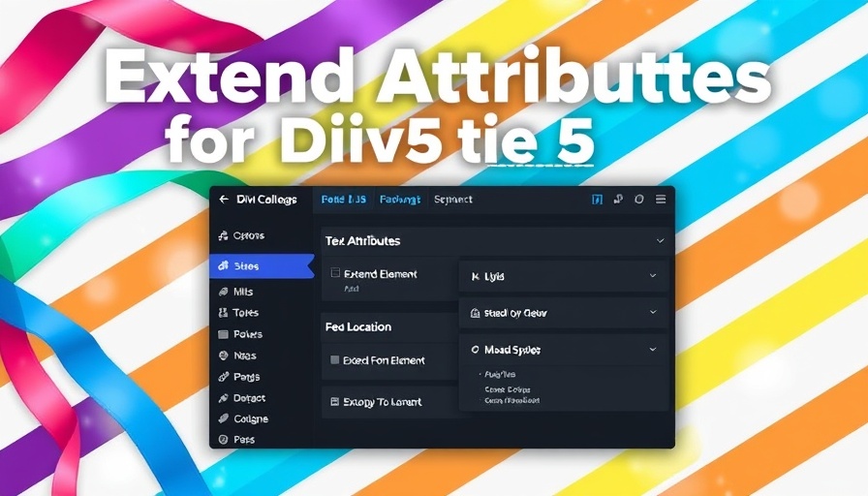Click the icon next to Ntas in sidebar
The width and height of the screenshot is (868, 496).
223,356
